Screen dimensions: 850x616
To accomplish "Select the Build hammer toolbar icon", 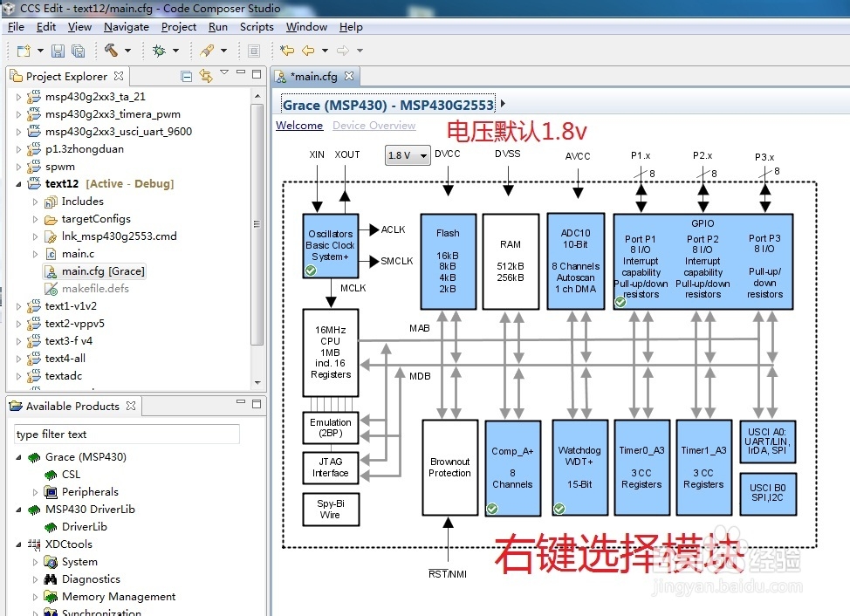I will click(x=112, y=51).
